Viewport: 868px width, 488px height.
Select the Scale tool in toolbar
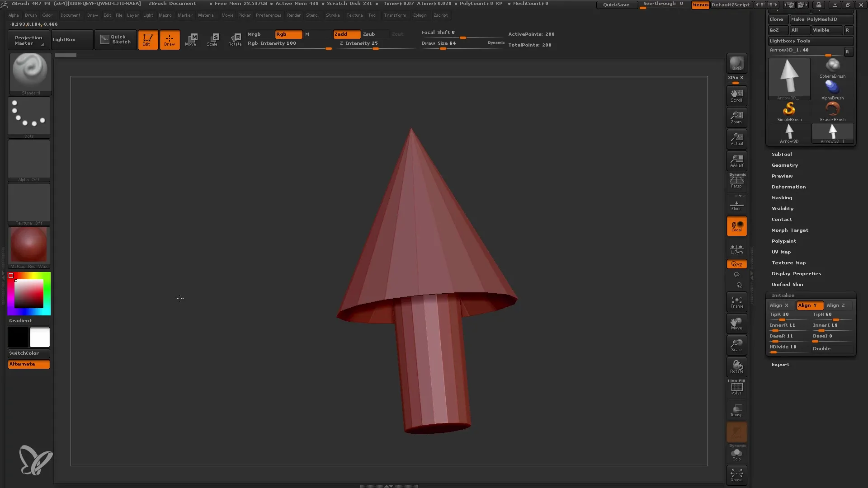pyautogui.click(x=213, y=40)
